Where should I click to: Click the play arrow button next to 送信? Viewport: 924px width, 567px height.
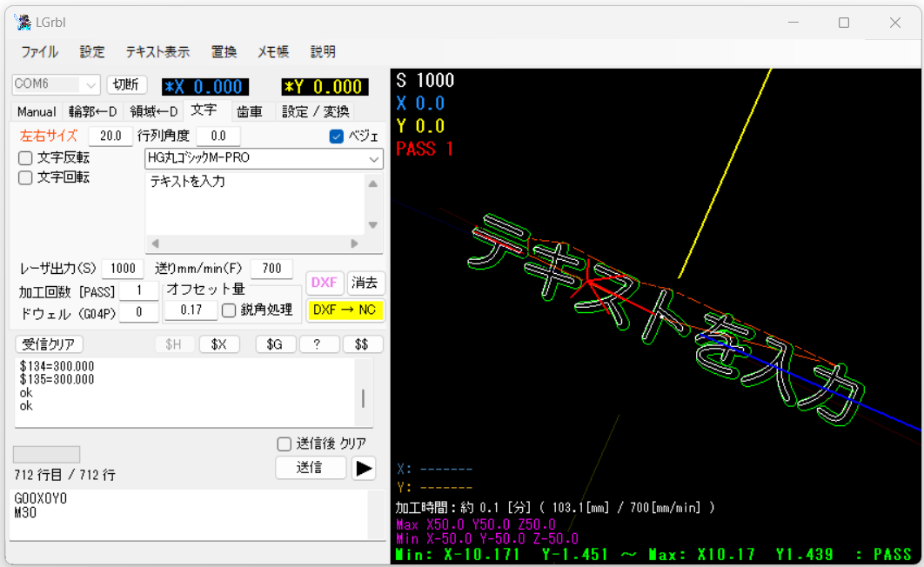[364, 468]
